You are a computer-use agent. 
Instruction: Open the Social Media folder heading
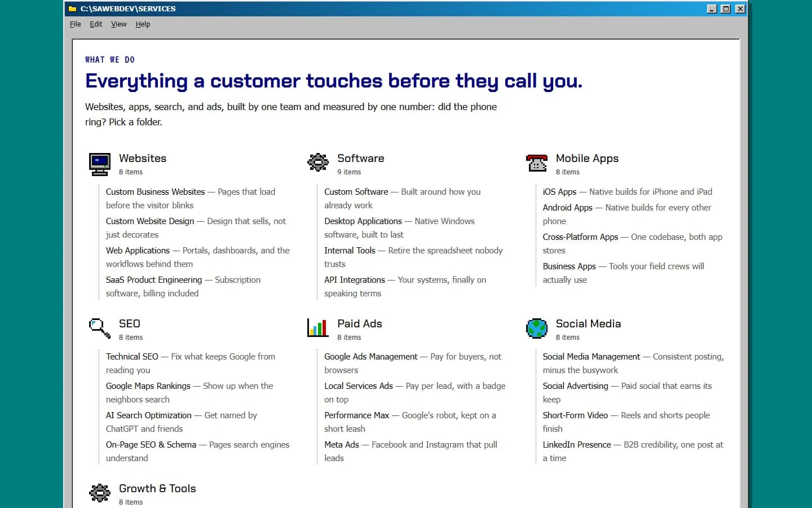(588, 323)
